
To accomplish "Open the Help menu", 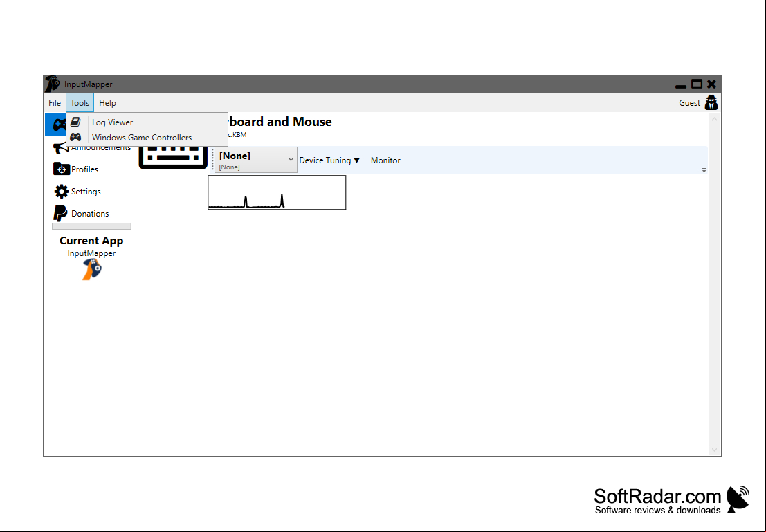I will coord(107,103).
